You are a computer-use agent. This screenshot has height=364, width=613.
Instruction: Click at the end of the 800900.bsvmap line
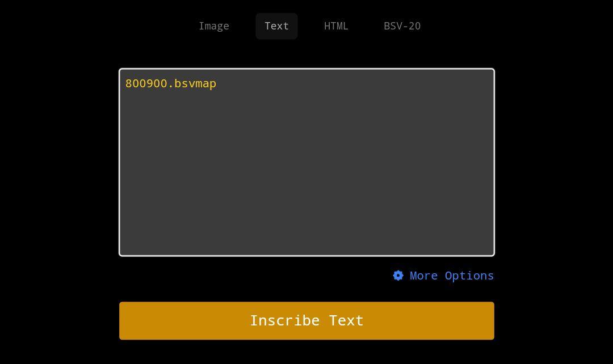pos(217,83)
